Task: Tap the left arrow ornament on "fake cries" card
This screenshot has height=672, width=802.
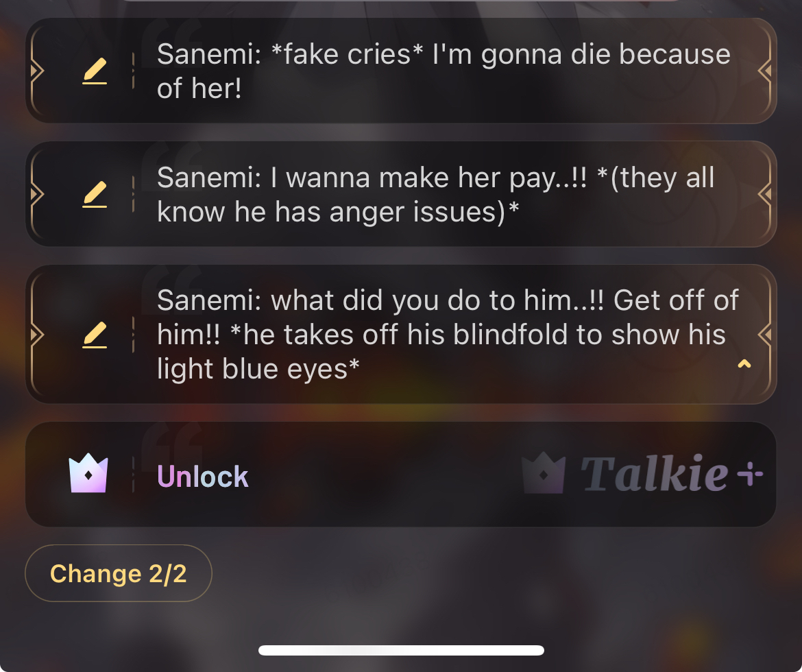Action: tap(37, 71)
